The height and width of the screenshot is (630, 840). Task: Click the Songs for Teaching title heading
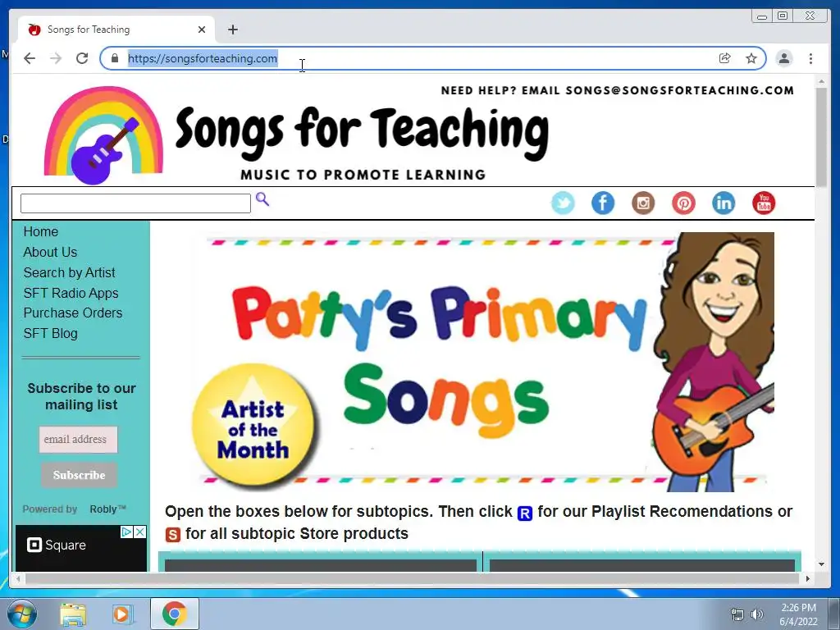tap(362, 132)
